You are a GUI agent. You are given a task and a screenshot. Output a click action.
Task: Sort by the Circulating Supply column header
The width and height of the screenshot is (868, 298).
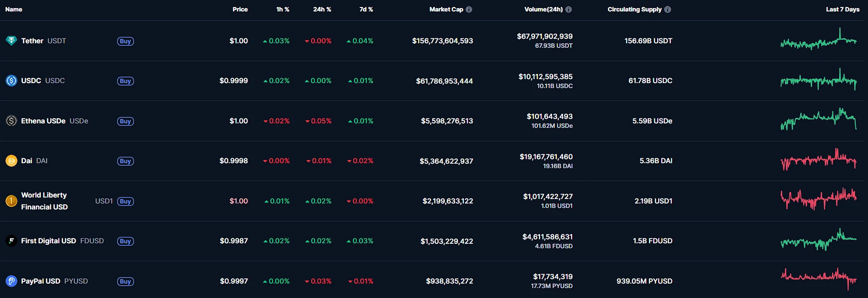click(635, 9)
